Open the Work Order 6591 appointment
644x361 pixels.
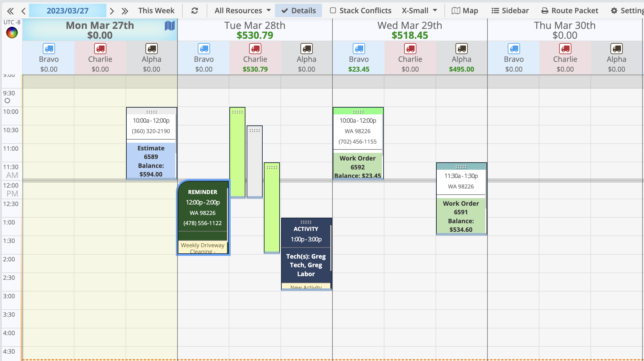[x=461, y=212]
